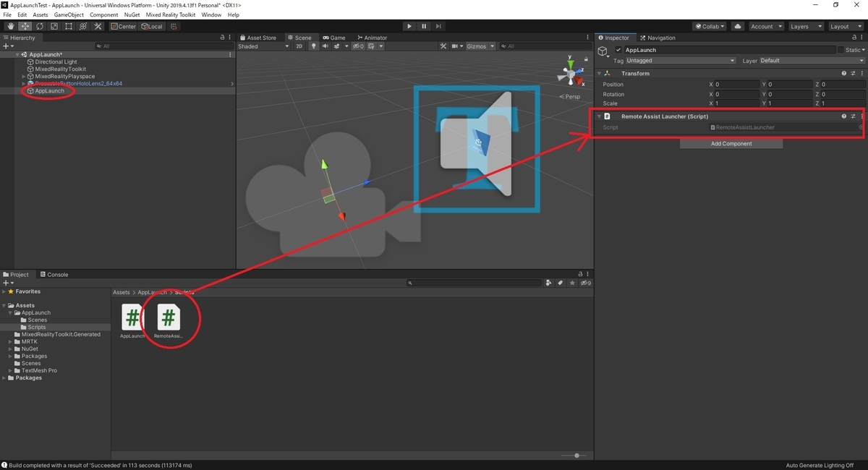Expand the MixedRealityPlayspace object
868x470 pixels.
click(24, 77)
